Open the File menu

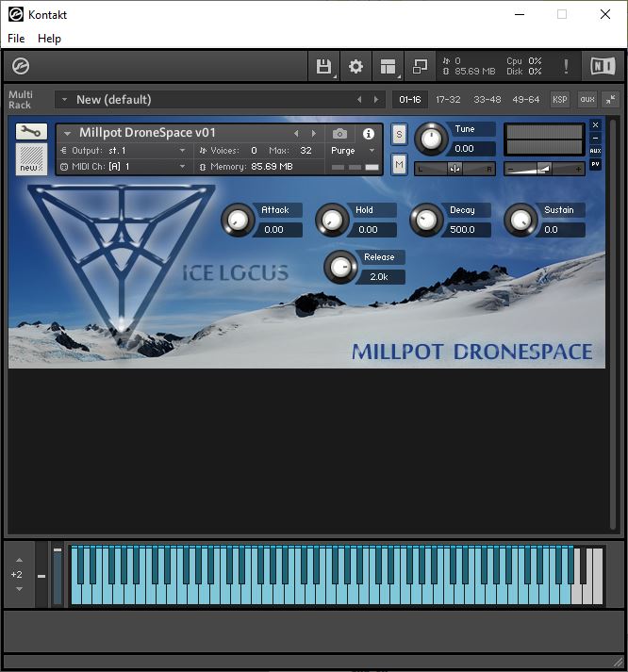[x=16, y=39]
